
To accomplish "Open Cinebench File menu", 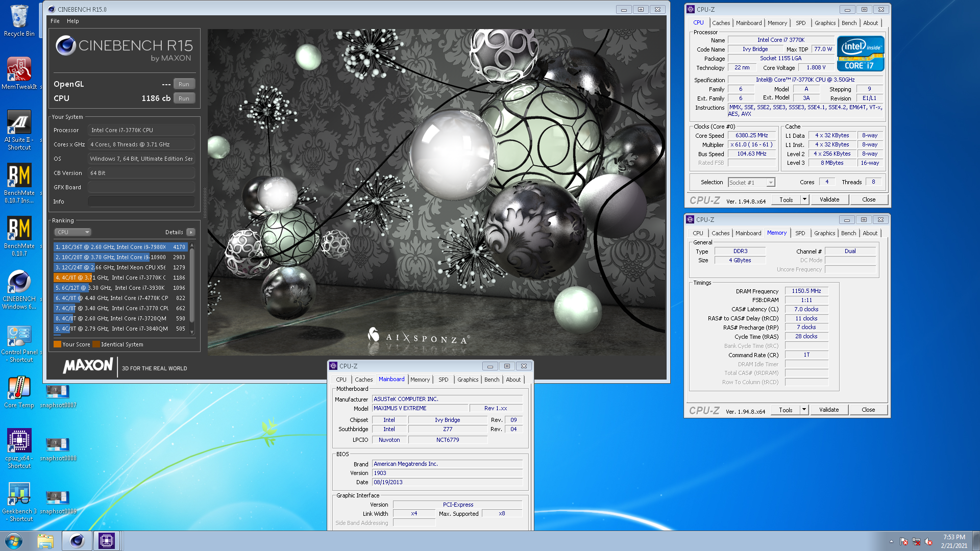I will (55, 21).
